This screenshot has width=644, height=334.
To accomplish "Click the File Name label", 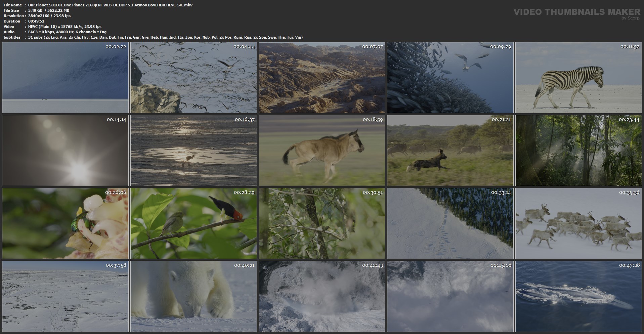I will tap(13, 5).
